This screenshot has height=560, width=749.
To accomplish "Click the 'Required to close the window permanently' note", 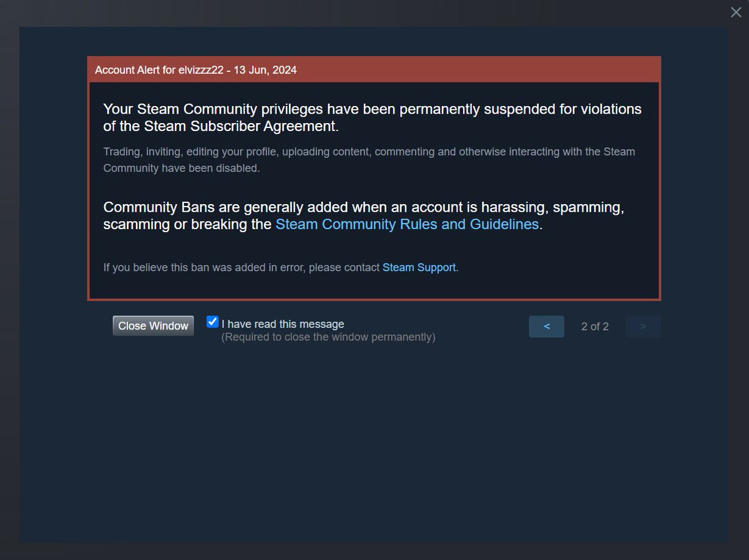I will tap(328, 337).
